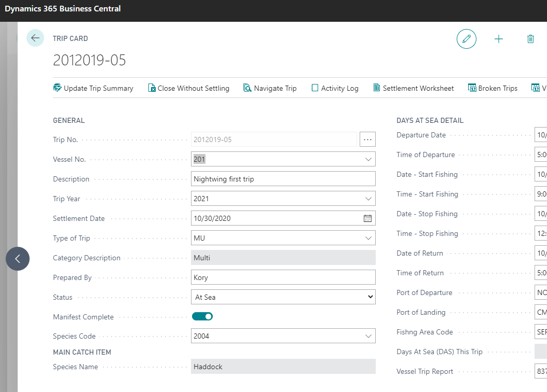Expand the Species Code dropdown
Screen dimensions: 547x392
(x=369, y=335)
